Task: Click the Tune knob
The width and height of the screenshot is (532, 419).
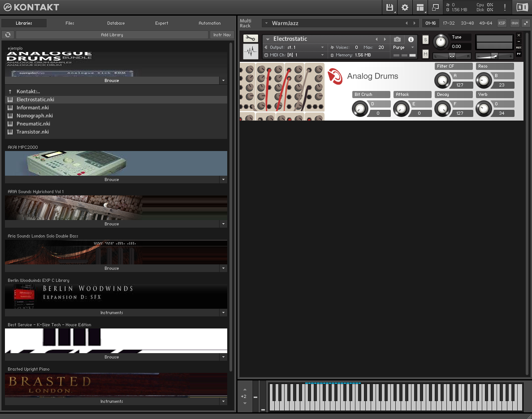Action: tap(441, 42)
